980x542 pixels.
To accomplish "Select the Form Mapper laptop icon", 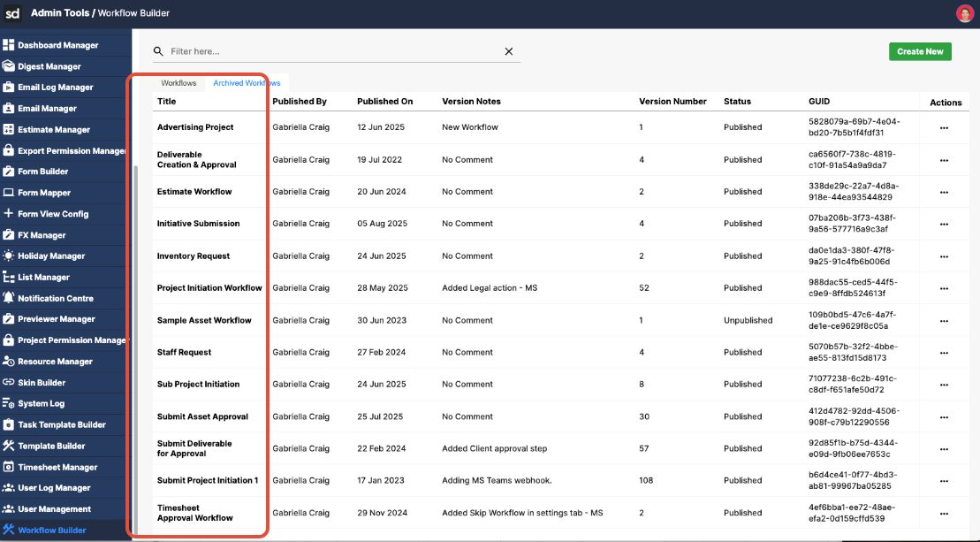I will [8, 193].
